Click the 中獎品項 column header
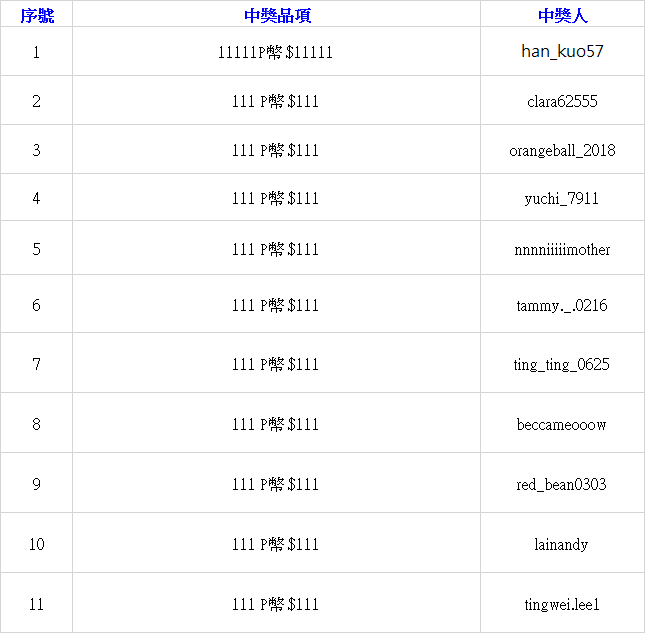The width and height of the screenshot is (645, 633). (276, 16)
